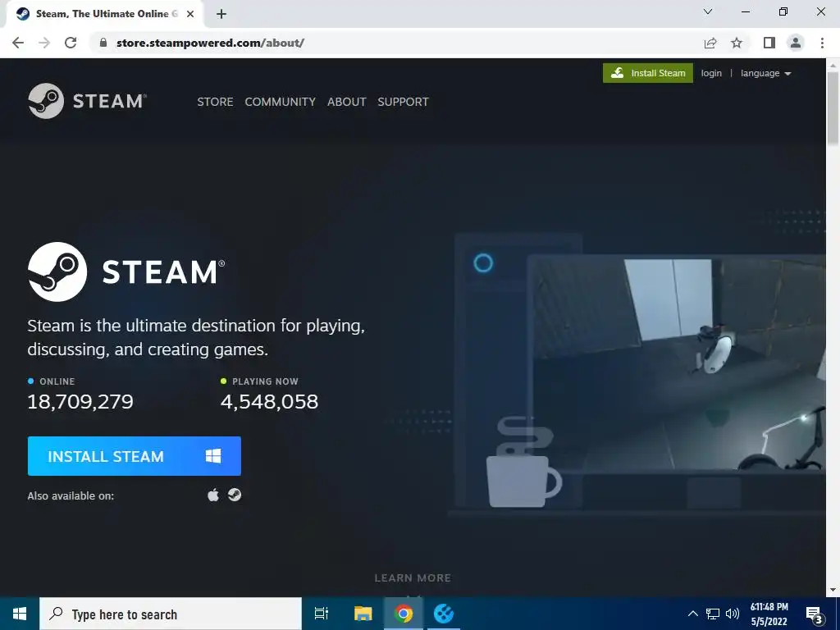Click the blue INSTALL STEAM button

coord(135,456)
